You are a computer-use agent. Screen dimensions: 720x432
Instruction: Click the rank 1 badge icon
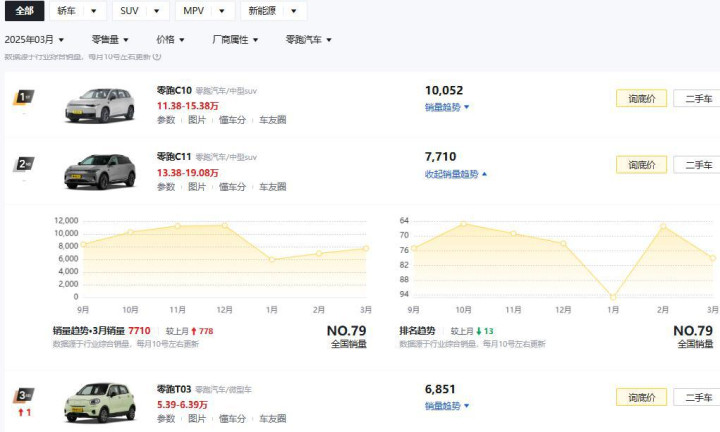(x=23, y=97)
